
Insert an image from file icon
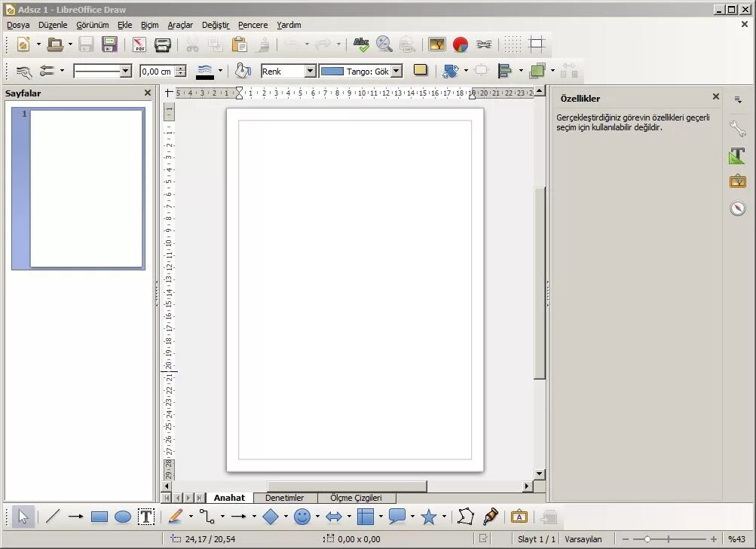[437, 44]
